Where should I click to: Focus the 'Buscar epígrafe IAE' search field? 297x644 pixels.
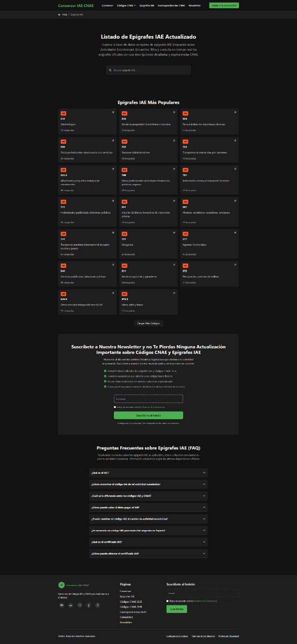click(x=148, y=70)
